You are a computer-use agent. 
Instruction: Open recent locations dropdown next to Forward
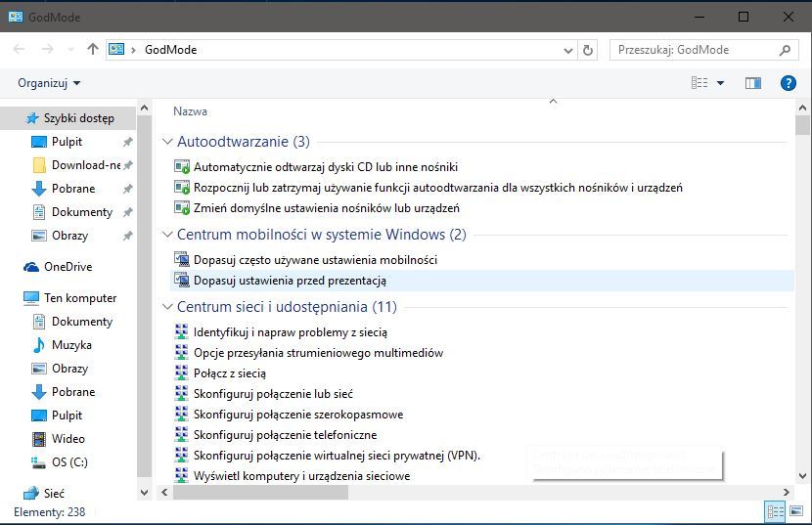70,50
